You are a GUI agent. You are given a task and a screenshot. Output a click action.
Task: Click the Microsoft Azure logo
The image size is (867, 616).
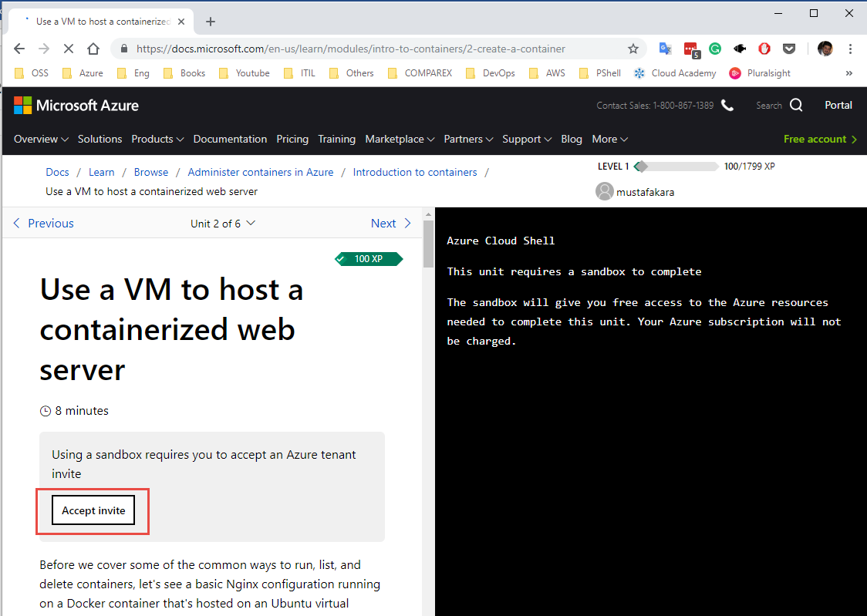tap(76, 105)
